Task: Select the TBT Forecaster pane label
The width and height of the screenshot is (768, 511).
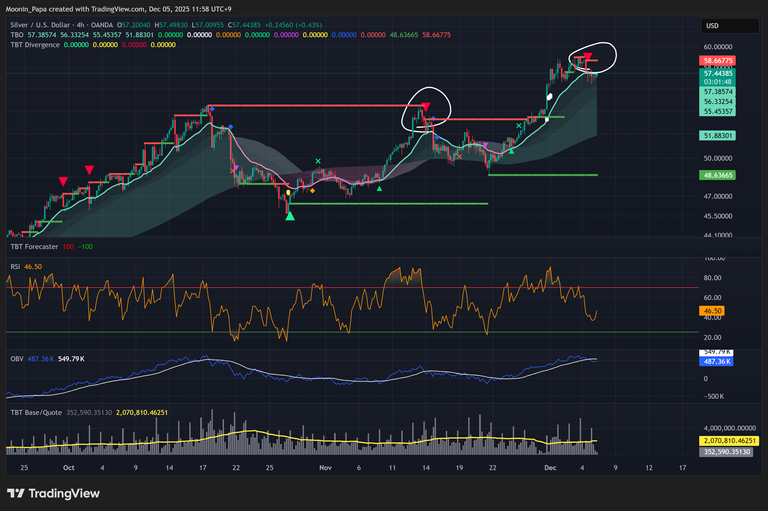Action: tap(34, 245)
